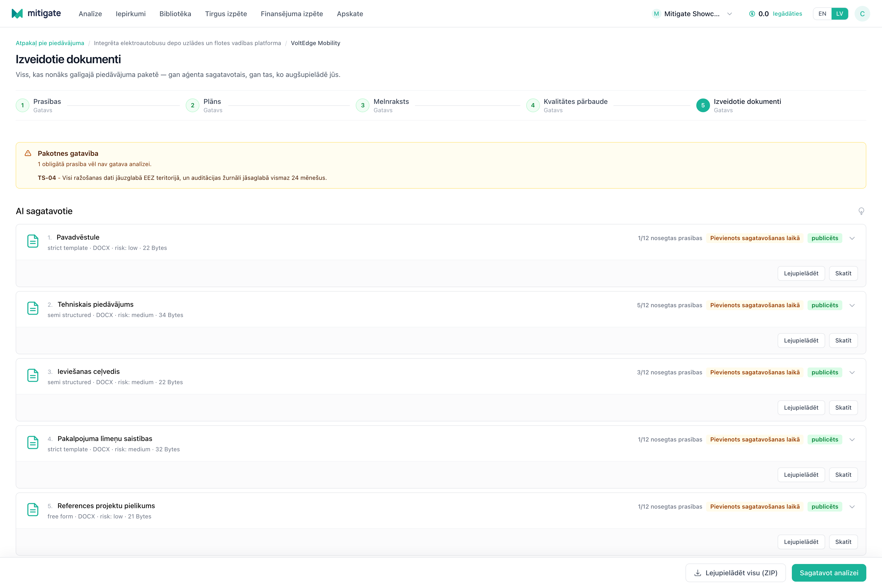Click the "3/12 nosegtas prasības" text

669,372
